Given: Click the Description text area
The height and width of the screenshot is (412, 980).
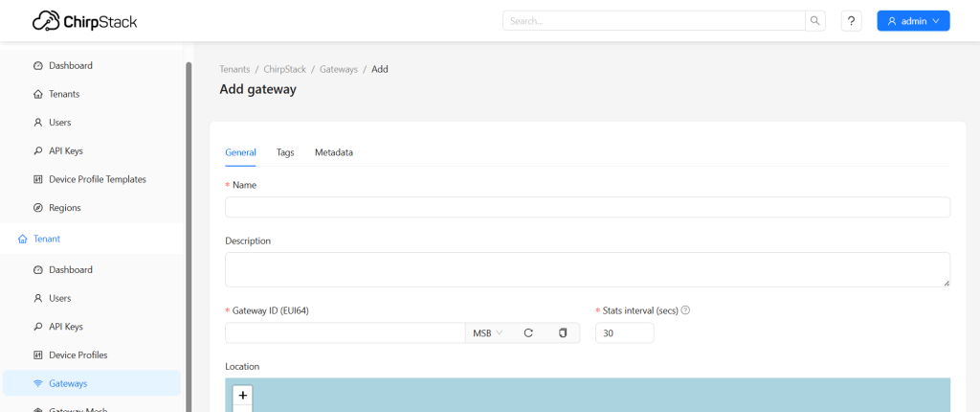Looking at the screenshot, I should [x=587, y=269].
